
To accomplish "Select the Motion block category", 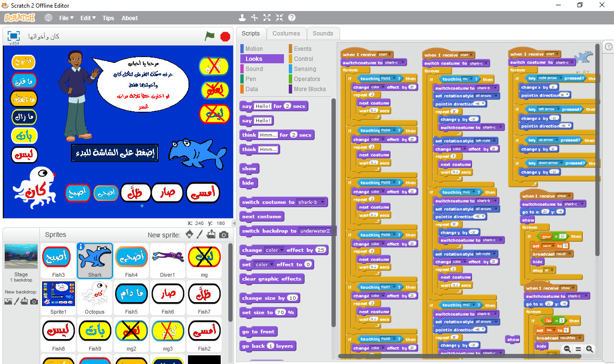I will coord(262,49).
